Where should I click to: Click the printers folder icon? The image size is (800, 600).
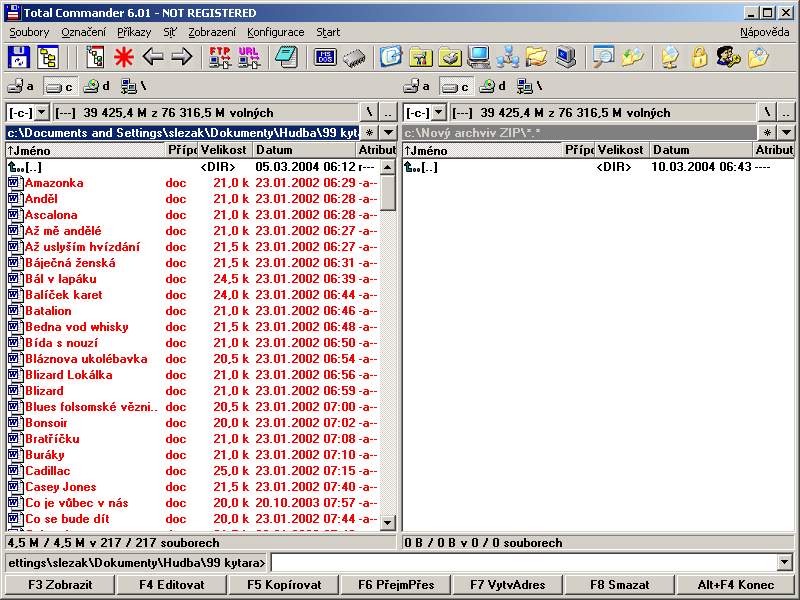point(450,57)
